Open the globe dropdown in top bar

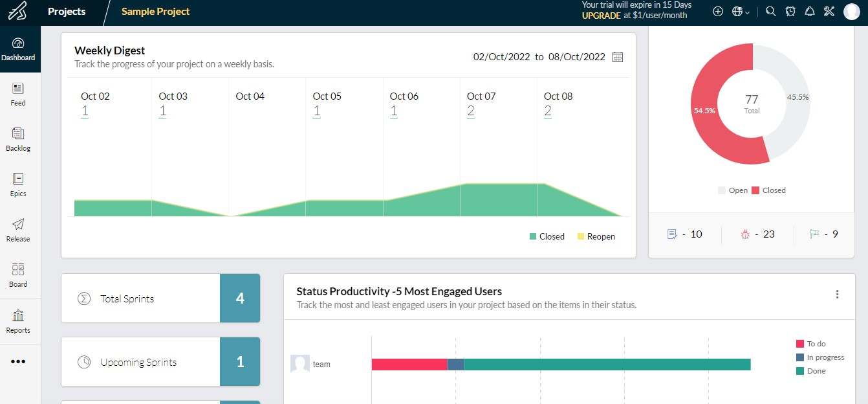pos(741,12)
